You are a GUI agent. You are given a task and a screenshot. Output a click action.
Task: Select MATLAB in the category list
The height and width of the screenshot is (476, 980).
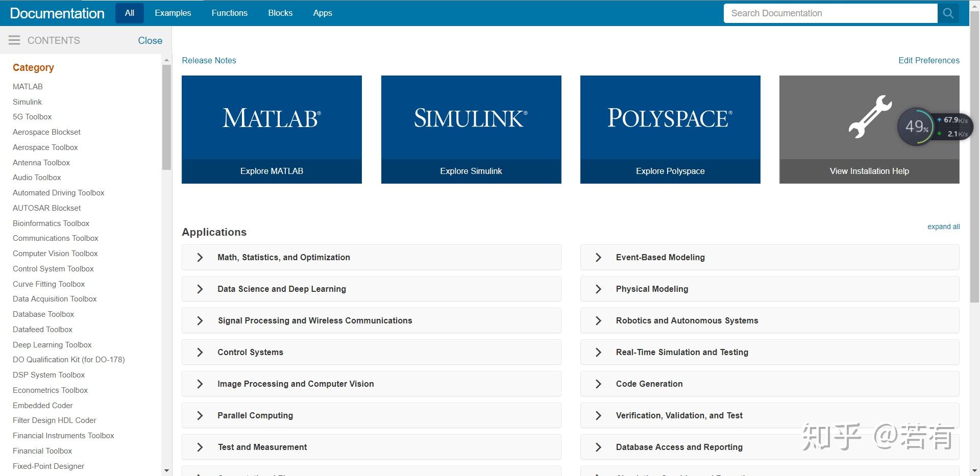pyautogui.click(x=28, y=87)
